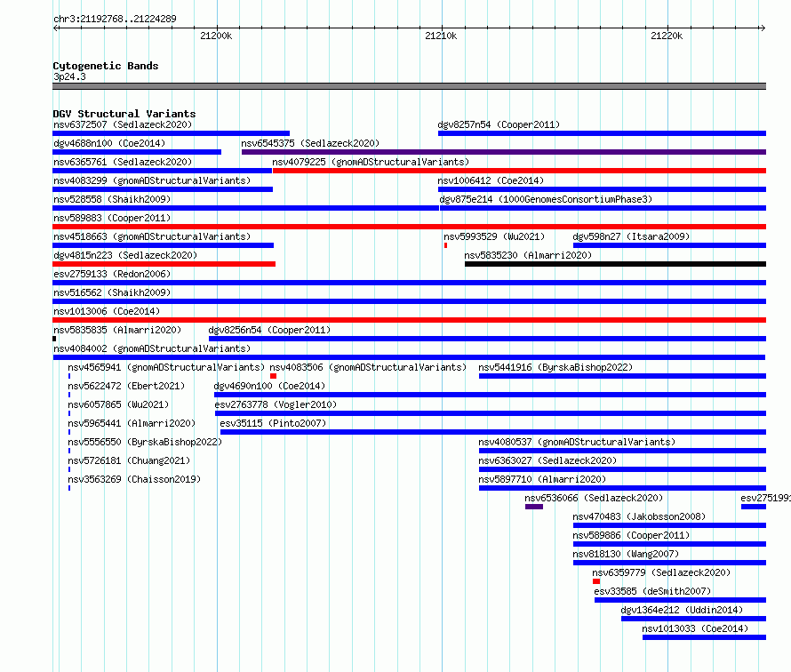Click nsv516562 (Shaikh2009) label
This screenshot has width=791, height=672.
click(x=112, y=292)
